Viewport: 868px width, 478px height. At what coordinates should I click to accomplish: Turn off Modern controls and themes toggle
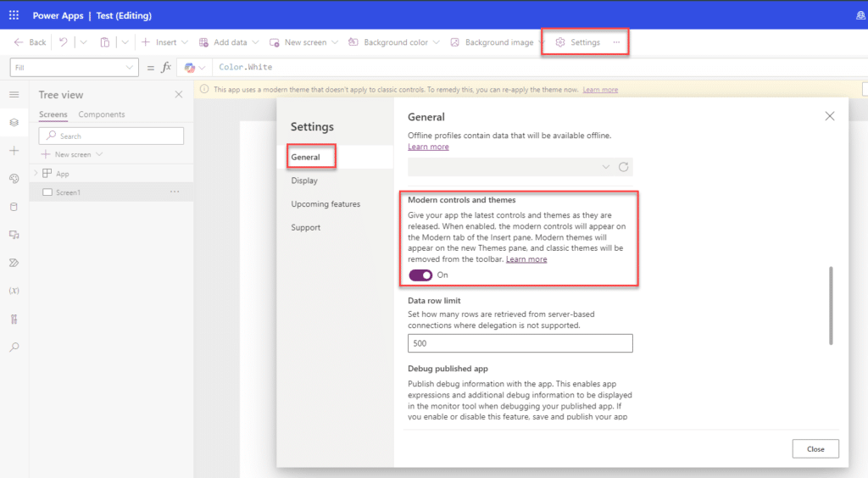[420, 275]
